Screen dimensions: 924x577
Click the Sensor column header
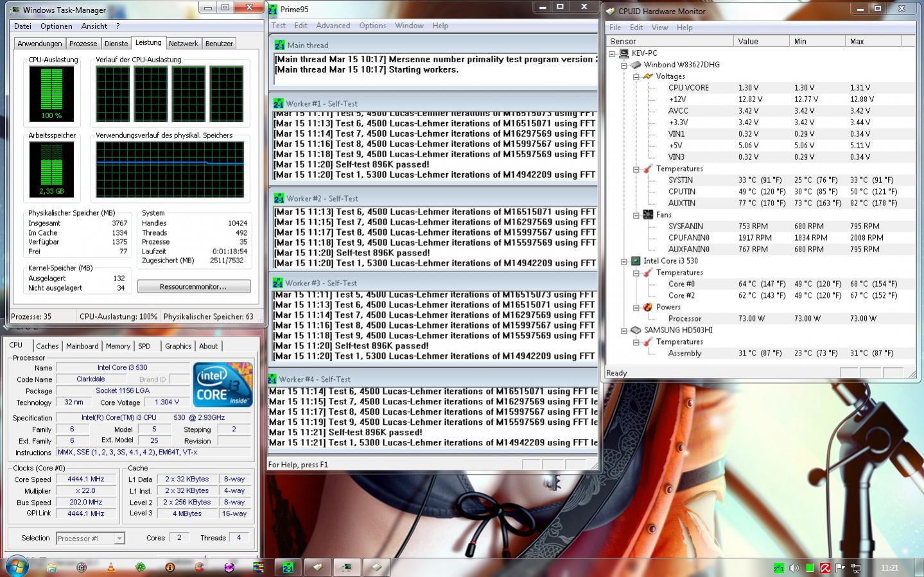670,41
